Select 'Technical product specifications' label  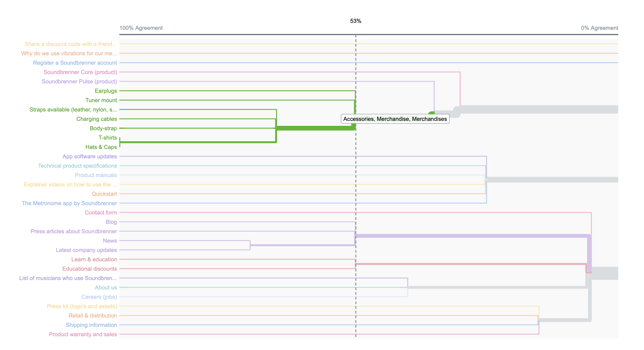78,166
